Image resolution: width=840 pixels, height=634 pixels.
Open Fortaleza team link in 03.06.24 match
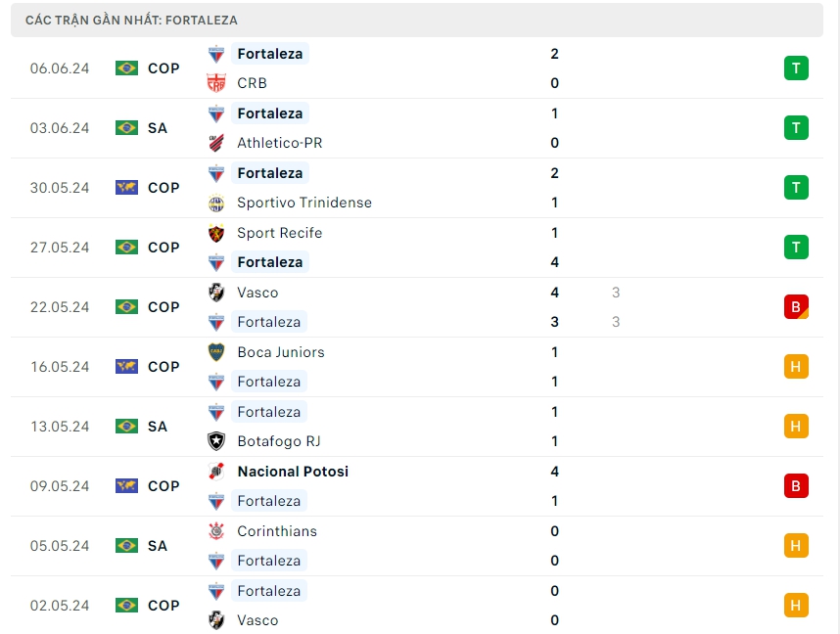click(269, 113)
